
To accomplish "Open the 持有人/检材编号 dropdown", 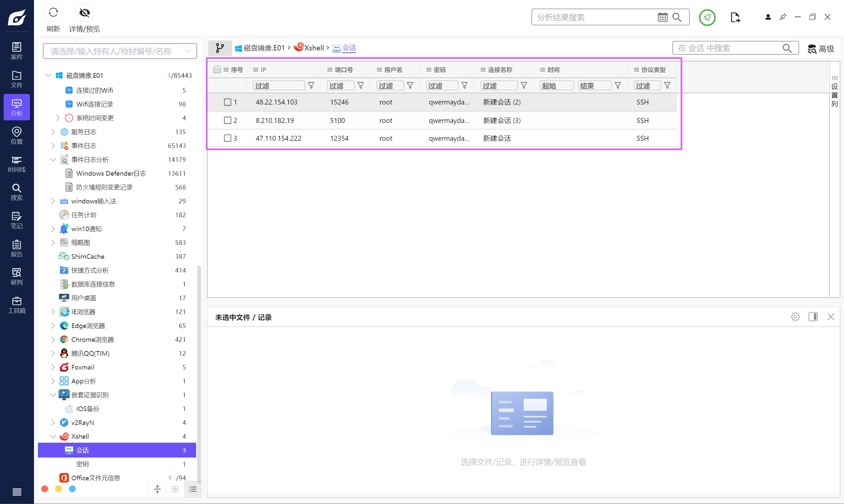I will coord(120,51).
